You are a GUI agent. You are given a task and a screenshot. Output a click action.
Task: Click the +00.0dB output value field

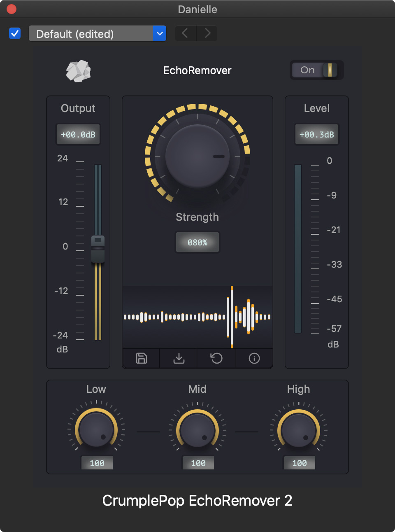(x=78, y=135)
